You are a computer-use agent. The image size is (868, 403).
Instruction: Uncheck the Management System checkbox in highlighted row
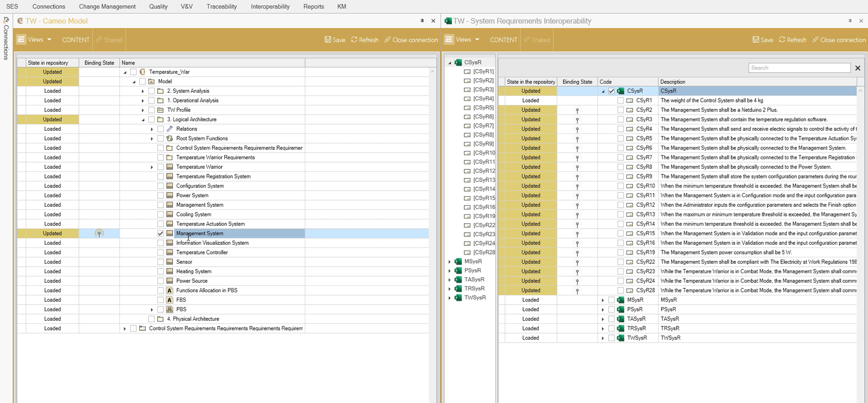tap(161, 233)
